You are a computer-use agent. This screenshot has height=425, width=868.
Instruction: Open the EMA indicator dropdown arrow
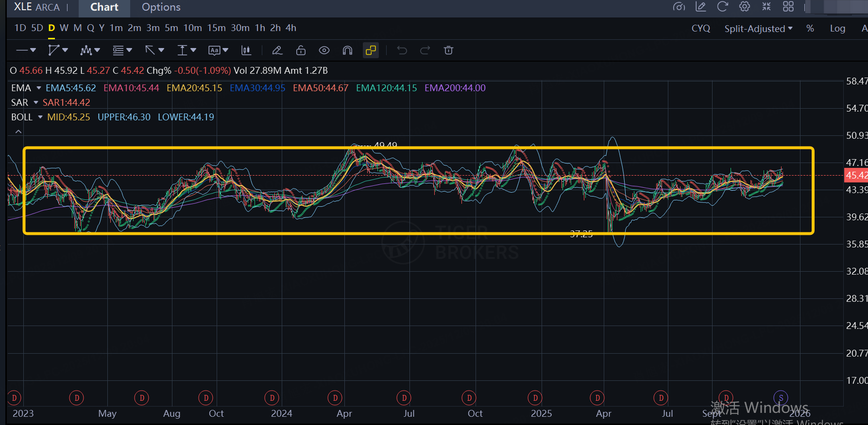[39, 88]
